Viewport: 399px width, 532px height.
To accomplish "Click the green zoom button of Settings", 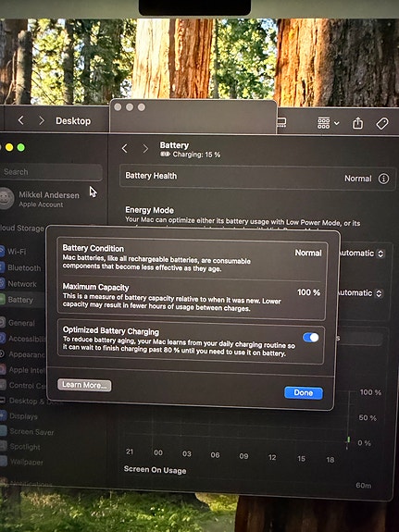I will pyautogui.click(x=21, y=147).
